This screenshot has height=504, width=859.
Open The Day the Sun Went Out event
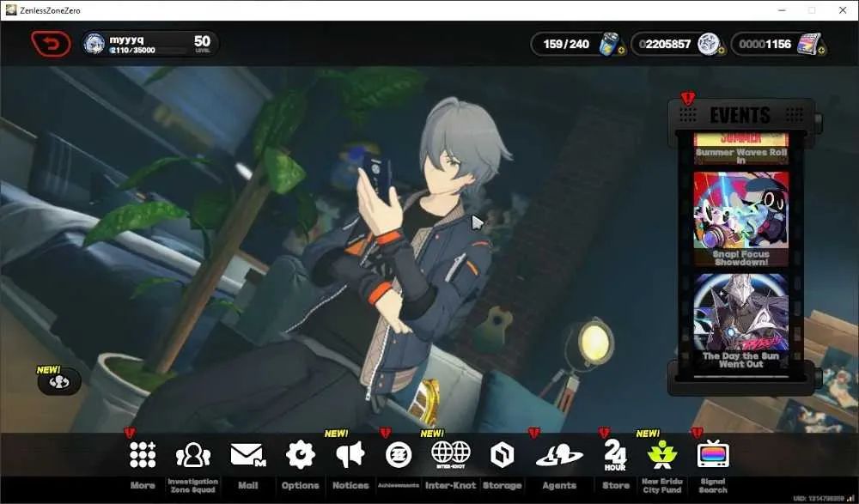pos(741,322)
